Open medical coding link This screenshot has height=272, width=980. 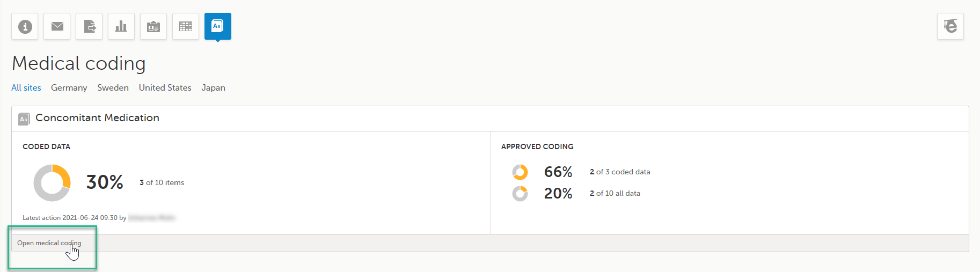[49, 243]
